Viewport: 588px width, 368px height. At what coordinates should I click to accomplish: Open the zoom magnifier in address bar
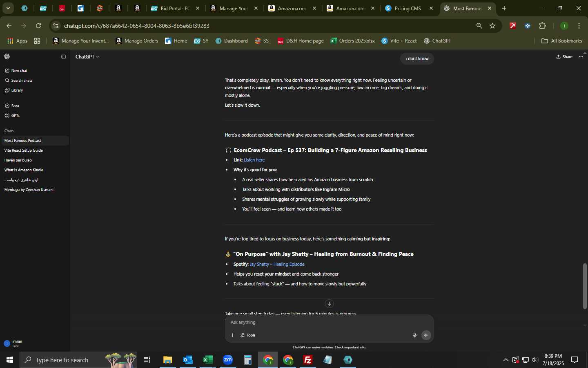pos(479,26)
